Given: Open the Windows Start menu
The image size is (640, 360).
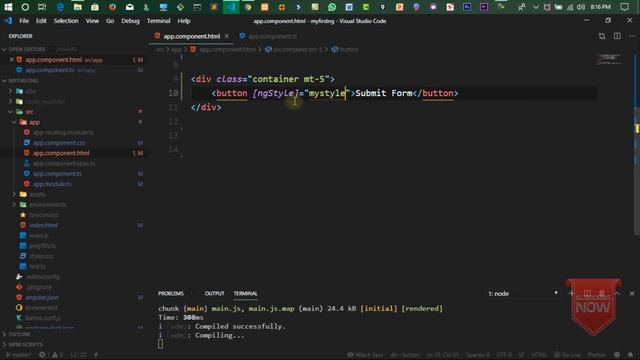Looking at the screenshot, I should point(8,7).
